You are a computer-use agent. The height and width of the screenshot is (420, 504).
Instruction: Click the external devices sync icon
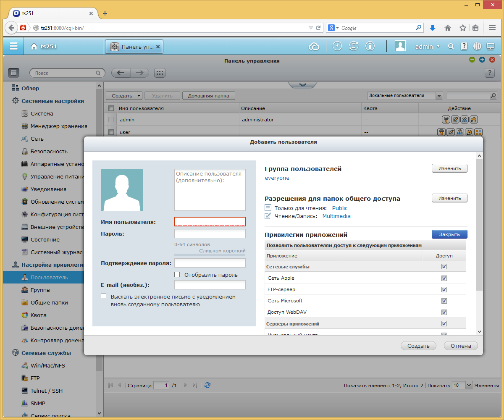tap(354, 46)
